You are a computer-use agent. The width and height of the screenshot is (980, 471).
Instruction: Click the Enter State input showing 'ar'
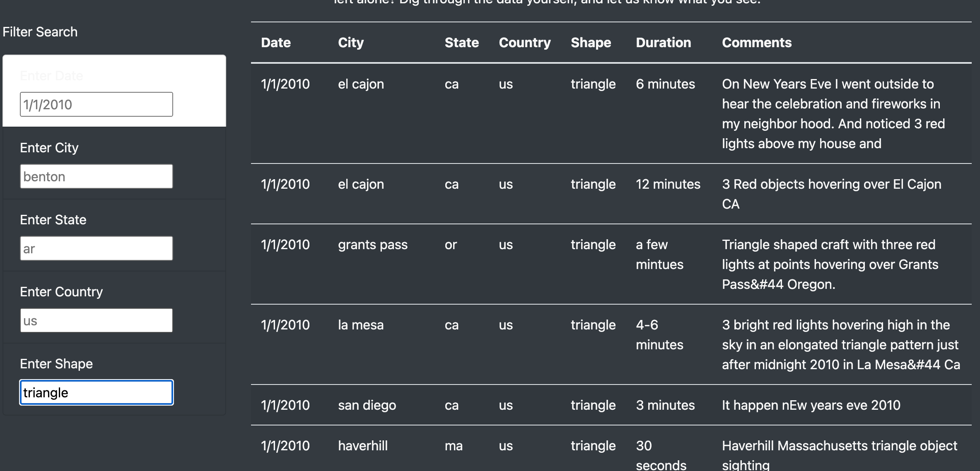(x=96, y=248)
